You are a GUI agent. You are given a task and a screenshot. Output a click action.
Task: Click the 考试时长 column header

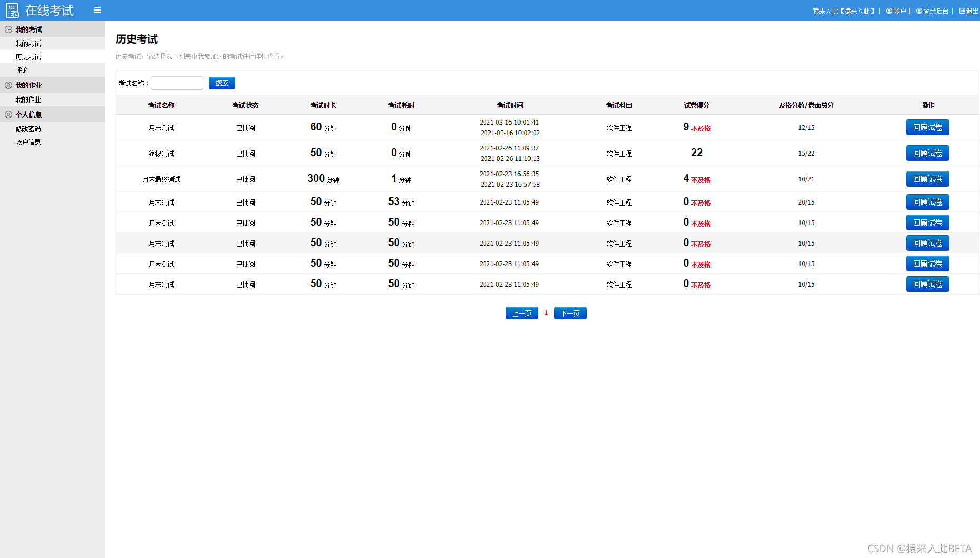pos(324,105)
